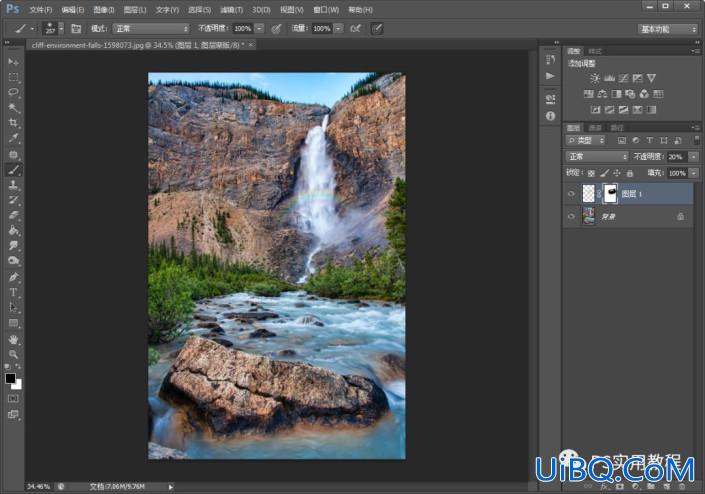Open layer fill slider arrow
The width and height of the screenshot is (705, 494).
click(x=694, y=173)
